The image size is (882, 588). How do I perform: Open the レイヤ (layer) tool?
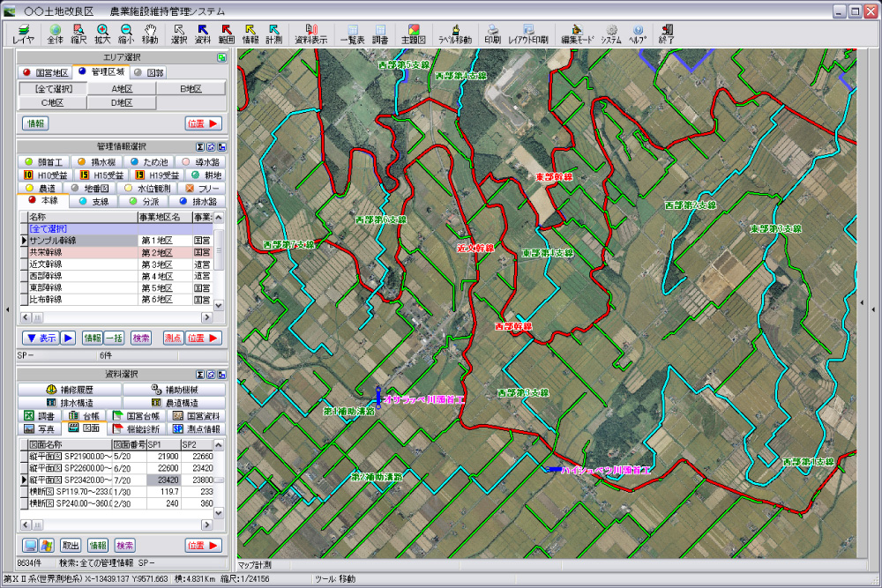click(23, 34)
